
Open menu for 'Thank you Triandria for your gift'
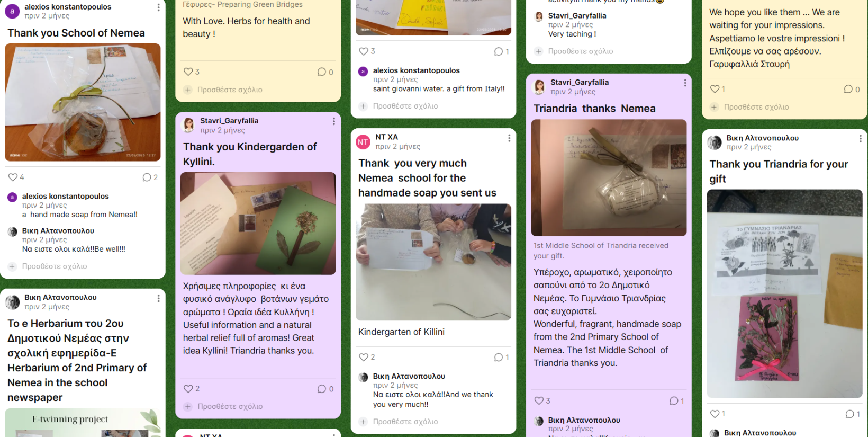tap(860, 139)
